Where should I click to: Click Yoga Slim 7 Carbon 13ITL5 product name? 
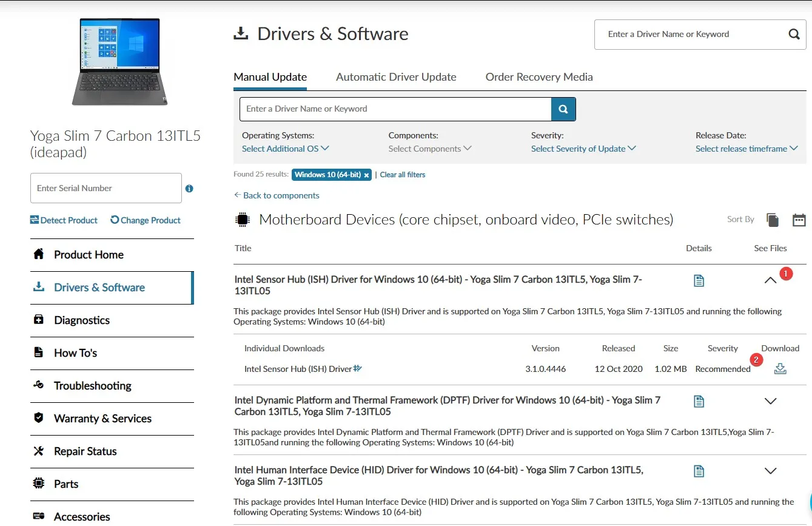click(x=115, y=144)
